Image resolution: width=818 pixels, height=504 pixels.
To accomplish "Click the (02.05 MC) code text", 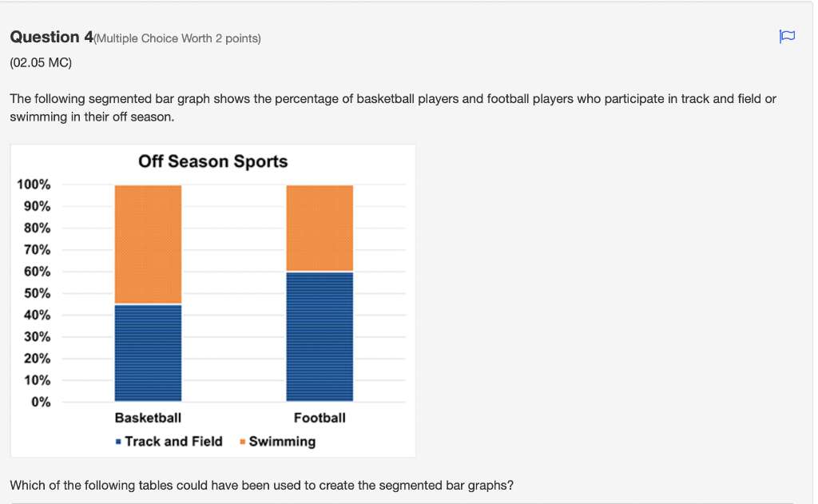I will [41, 62].
